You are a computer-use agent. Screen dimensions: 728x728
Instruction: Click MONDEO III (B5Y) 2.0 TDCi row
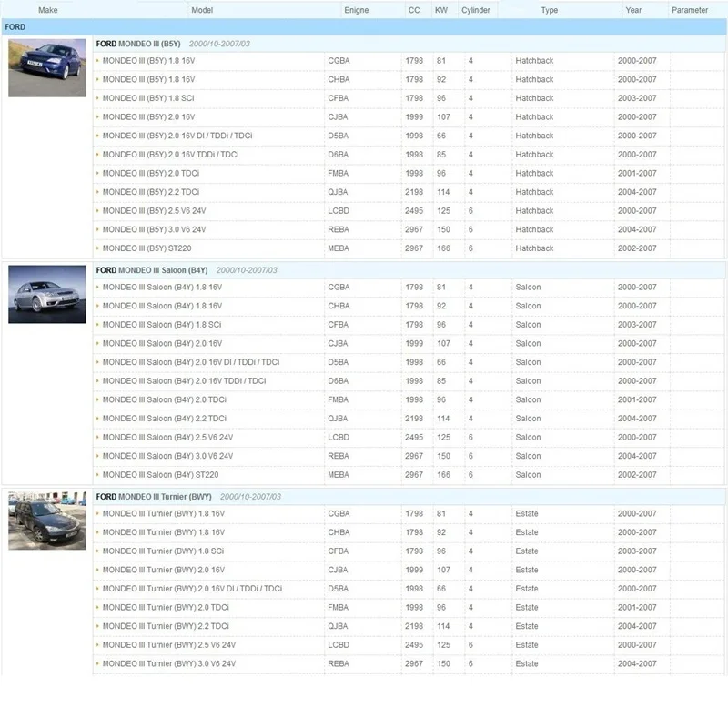[409, 173]
